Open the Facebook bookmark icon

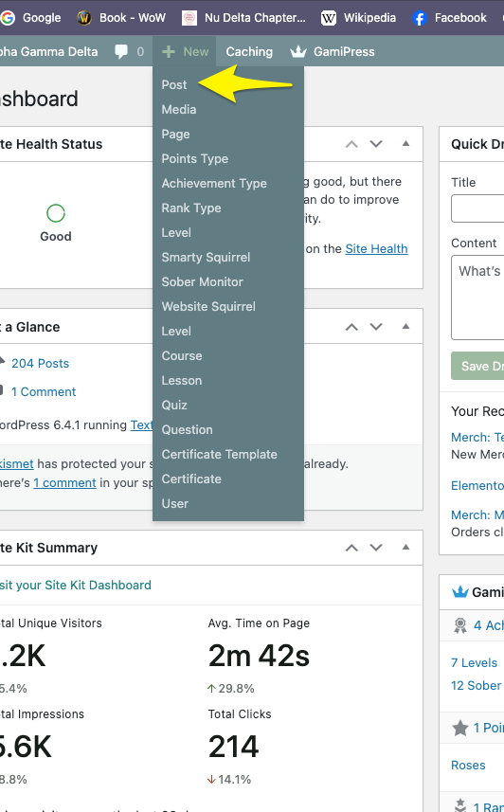click(419, 18)
